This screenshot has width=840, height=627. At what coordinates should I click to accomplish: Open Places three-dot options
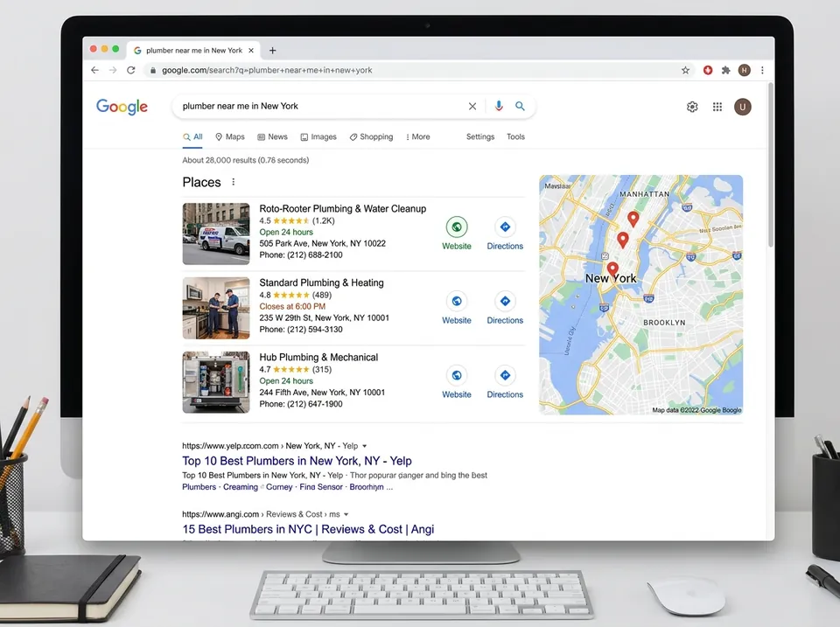[233, 182]
